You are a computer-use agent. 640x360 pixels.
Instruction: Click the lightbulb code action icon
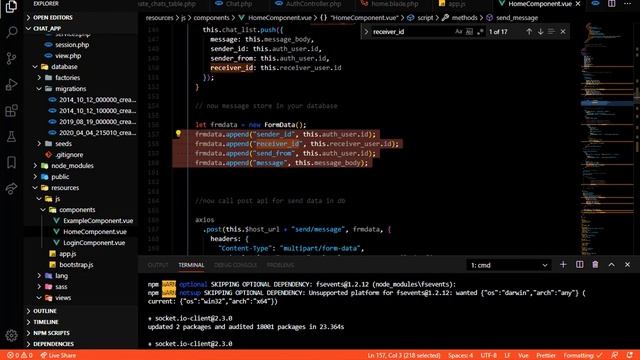click(178, 133)
